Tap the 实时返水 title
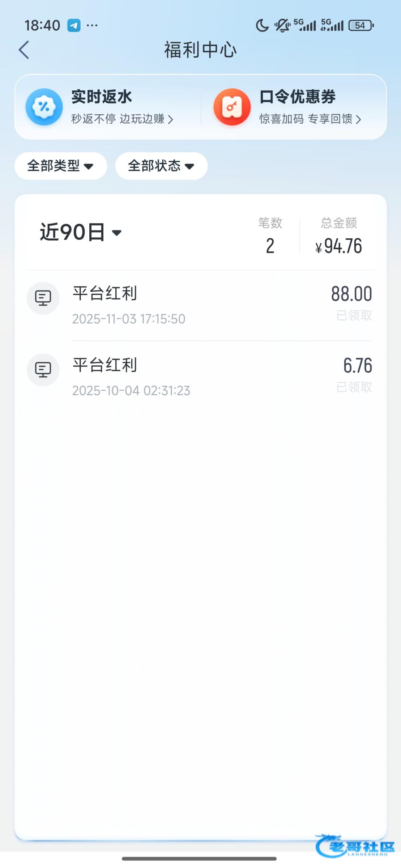401x868 pixels. [x=102, y=97]
